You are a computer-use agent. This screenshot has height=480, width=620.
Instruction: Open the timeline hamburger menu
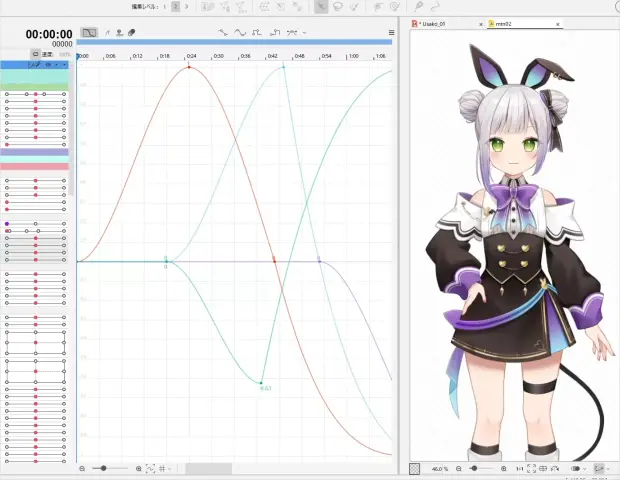point(391,32)
